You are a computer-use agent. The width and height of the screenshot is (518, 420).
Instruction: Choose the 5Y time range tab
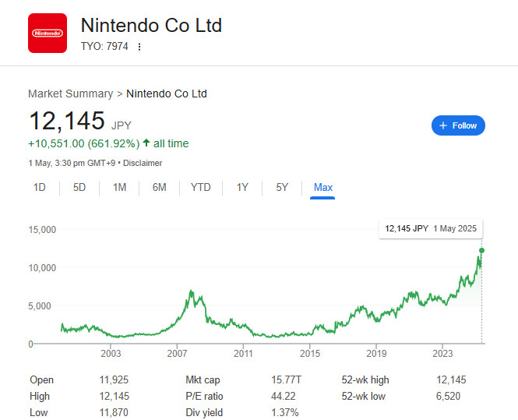[x=282, y=187]
